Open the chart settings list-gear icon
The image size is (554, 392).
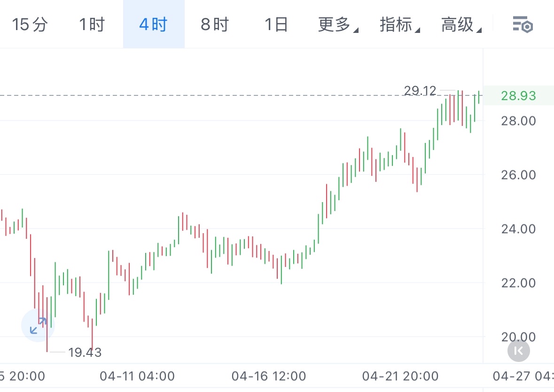[x=522, y=24]
